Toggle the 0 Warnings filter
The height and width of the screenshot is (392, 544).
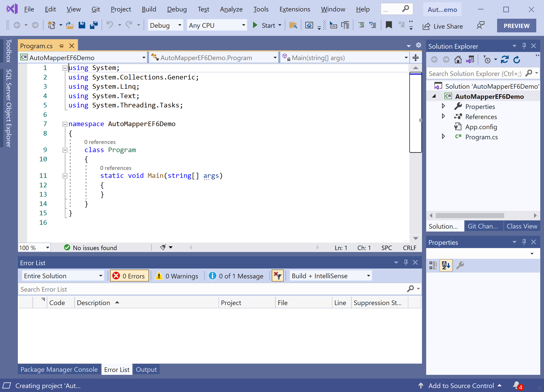tap(177, 276)
